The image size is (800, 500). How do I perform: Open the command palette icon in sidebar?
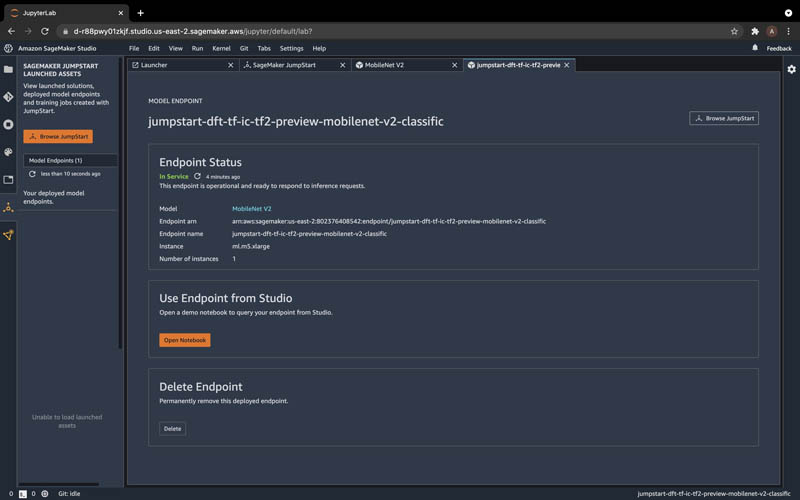[x=8, y=152]
